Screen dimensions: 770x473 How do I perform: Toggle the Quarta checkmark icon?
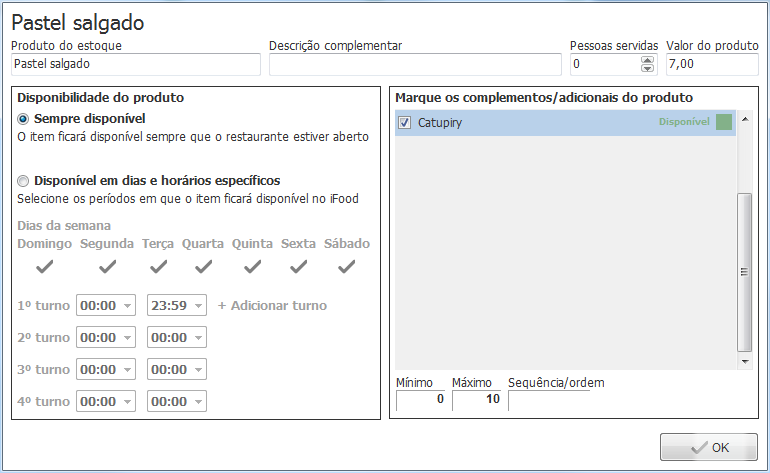coord(203,267)
